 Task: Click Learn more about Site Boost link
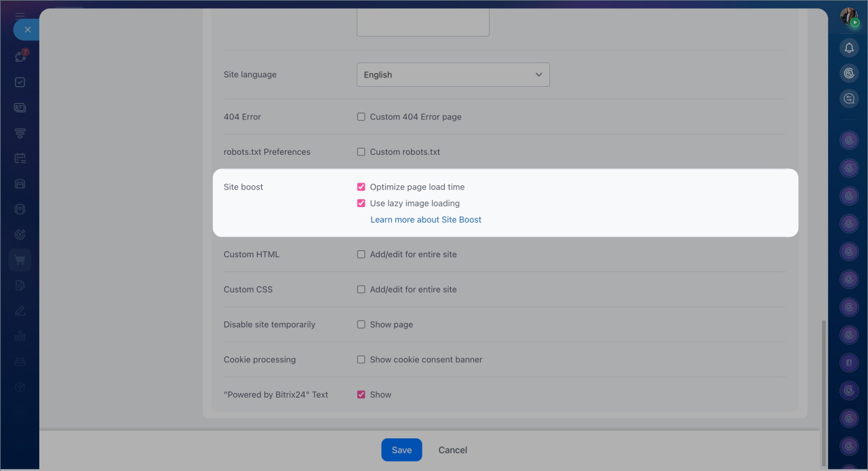pyautogui.click(x=425, y=220)
